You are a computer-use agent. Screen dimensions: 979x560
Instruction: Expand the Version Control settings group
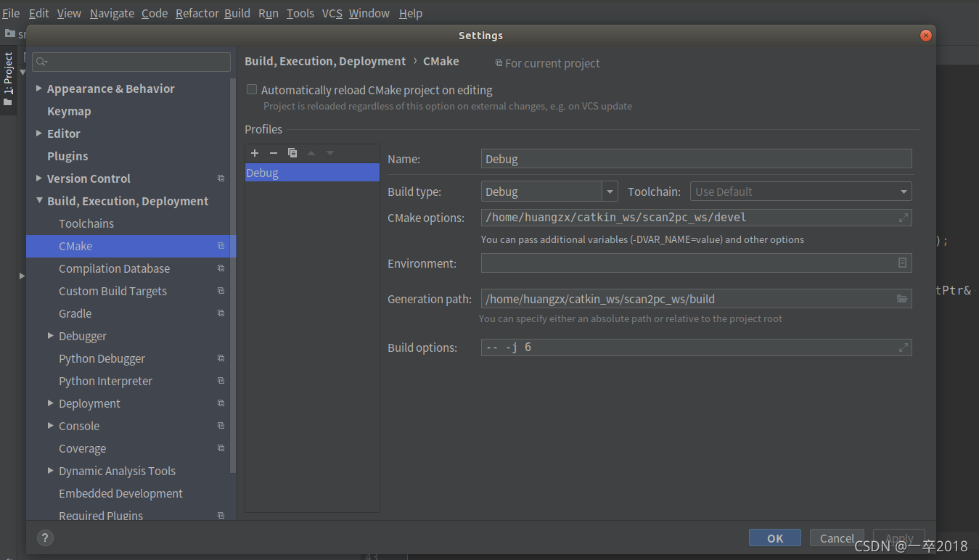click(x=39, y=178)
